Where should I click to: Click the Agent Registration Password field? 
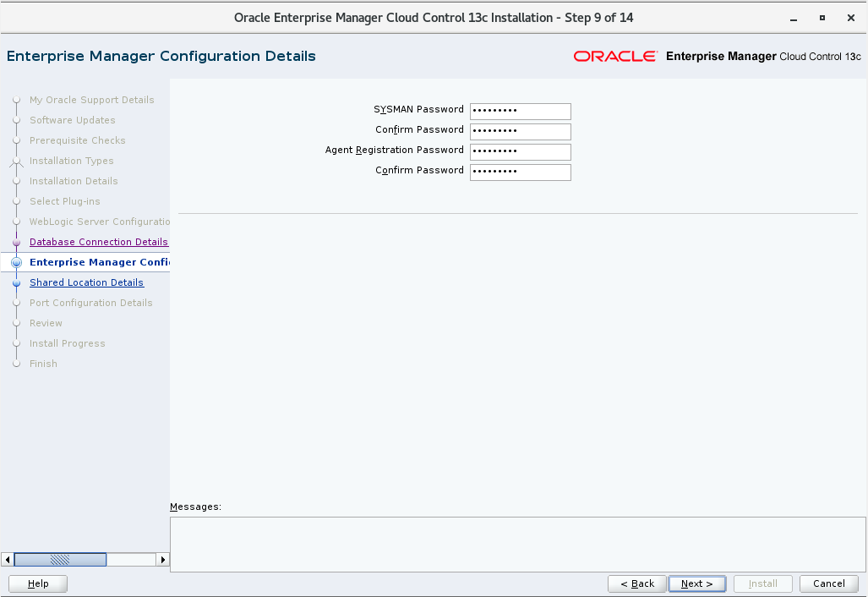pyautogui.click(x=521, y=151)
